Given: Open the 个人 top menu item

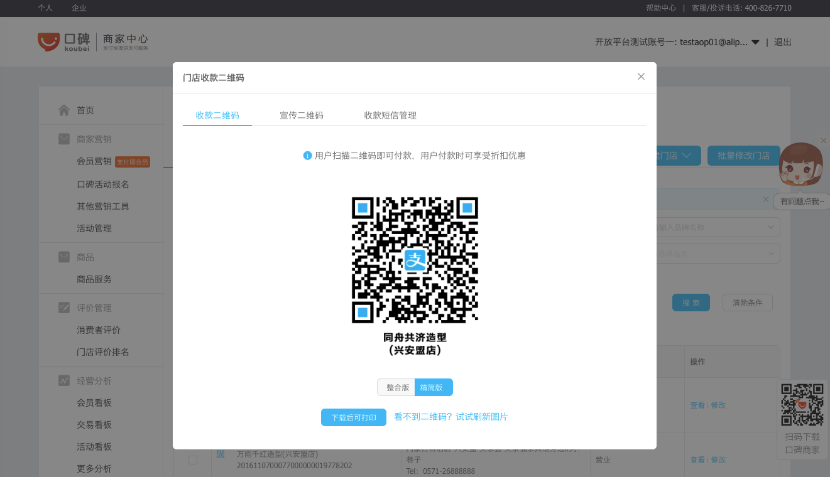Looking at the screenshot, I should 45,8.
